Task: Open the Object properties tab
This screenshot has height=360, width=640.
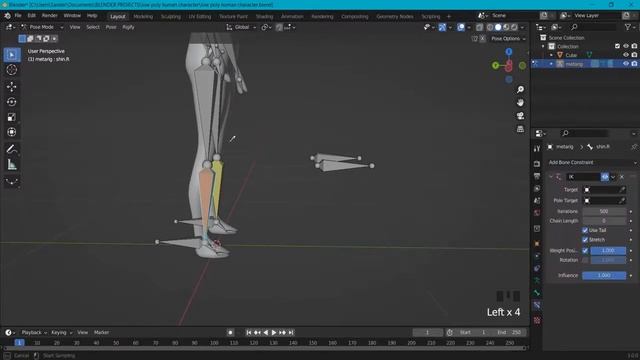Action: pyautogui.click(x=537, y=244)
